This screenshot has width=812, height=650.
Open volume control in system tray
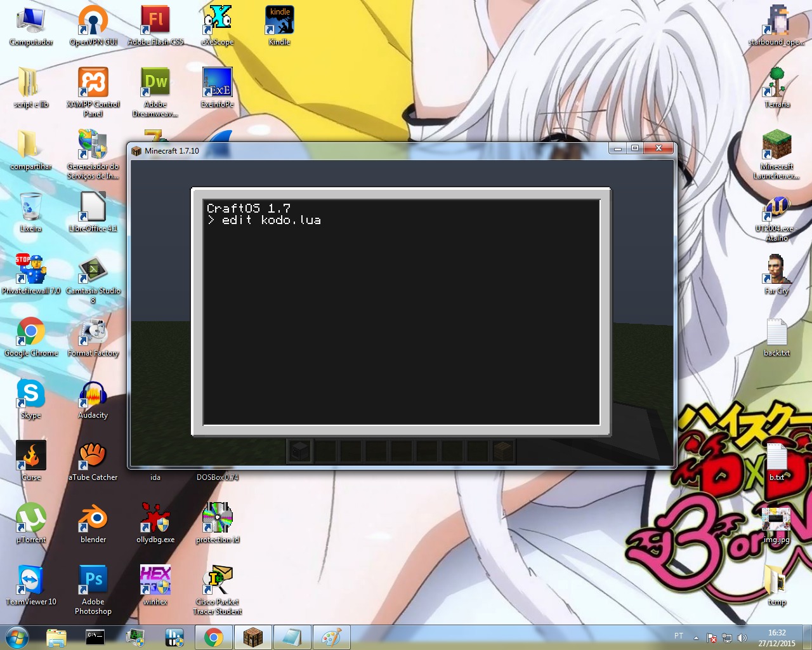742,638
